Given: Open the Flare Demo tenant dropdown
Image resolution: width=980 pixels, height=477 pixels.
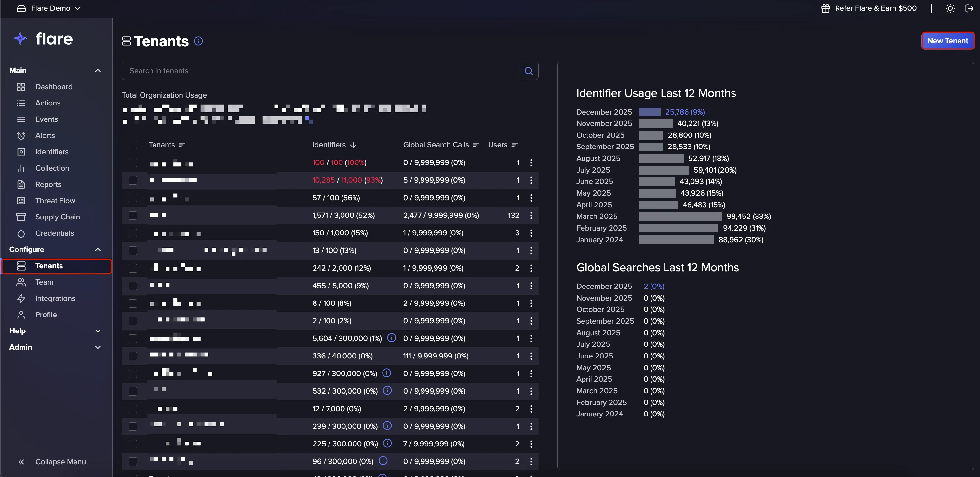Looking at the screenshot, I should (49, 8).
